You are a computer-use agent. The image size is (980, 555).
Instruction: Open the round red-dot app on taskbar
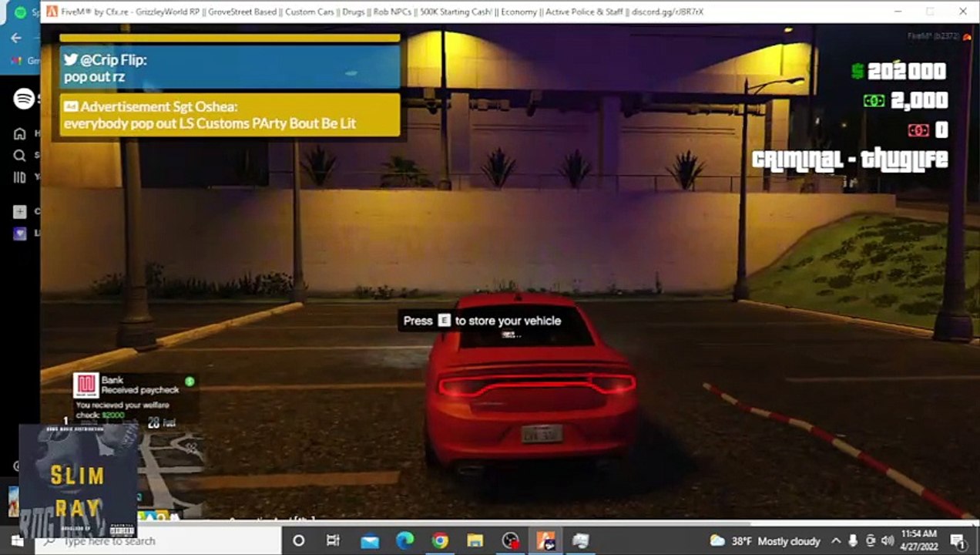[510, 541]
